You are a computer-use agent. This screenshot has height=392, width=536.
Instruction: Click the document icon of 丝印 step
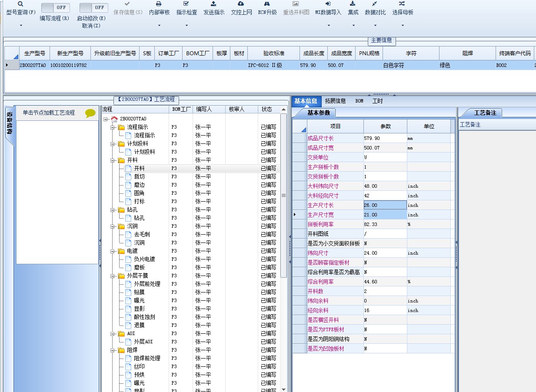pos(128,367)
